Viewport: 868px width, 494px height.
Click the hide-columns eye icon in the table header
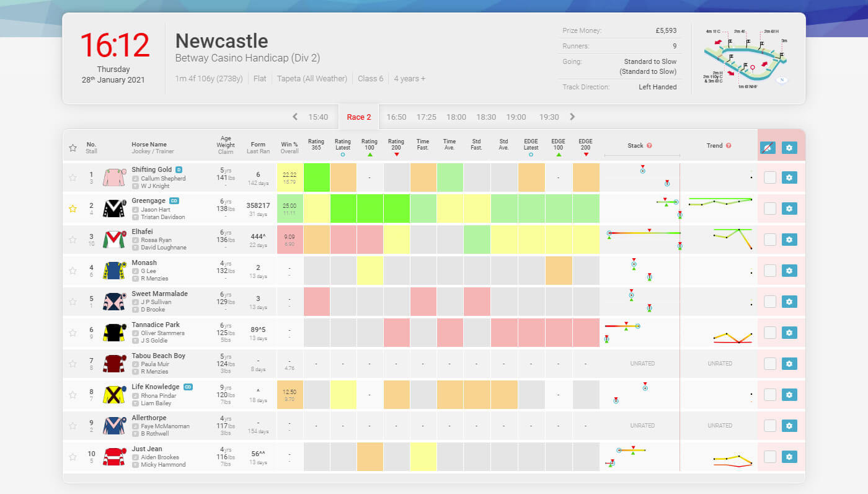(768, 148)
